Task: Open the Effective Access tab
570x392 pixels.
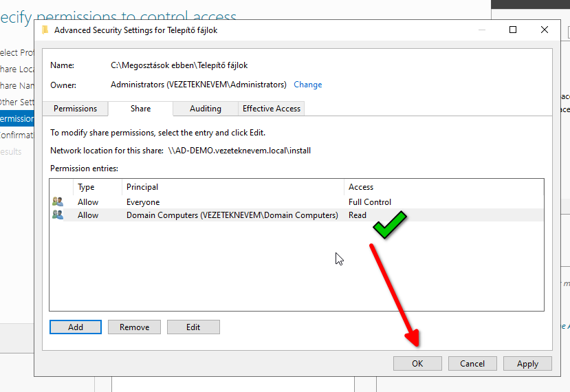Action: click(x=272, y=109)
